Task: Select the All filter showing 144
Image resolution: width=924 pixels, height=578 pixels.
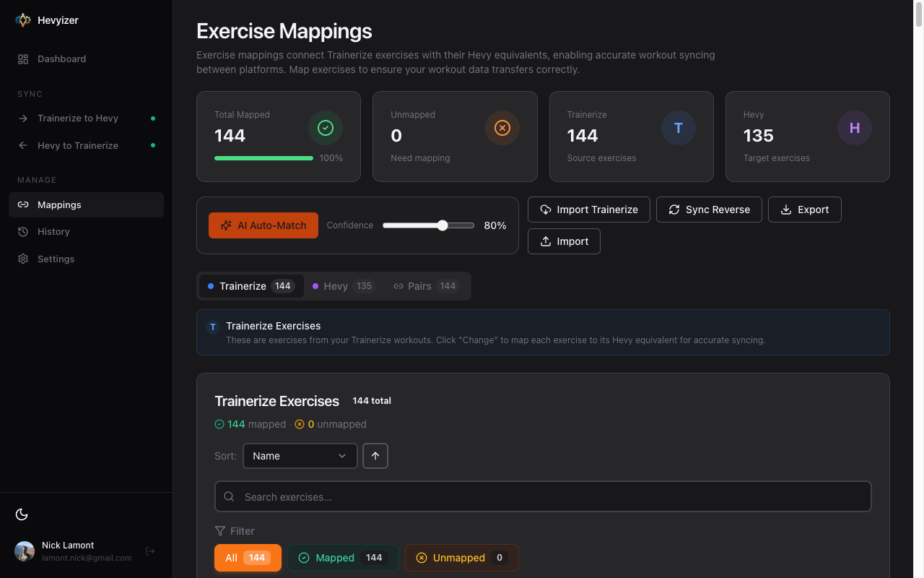Action: (248, 558)
